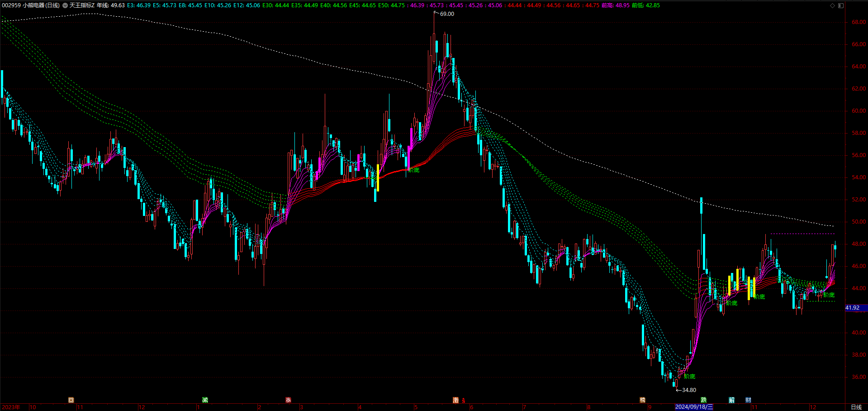Click the 财 event marker on the timeline
This screenshot has height=411, width=868.
point(749,400)
